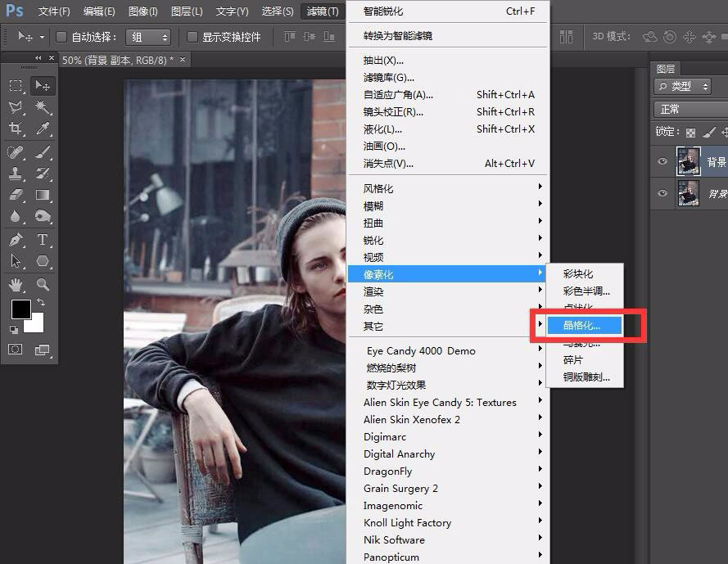Image resolution: width=728 pixels, height=564 pixels.
Task: Select the Crop tool
Action: point(15,129)
